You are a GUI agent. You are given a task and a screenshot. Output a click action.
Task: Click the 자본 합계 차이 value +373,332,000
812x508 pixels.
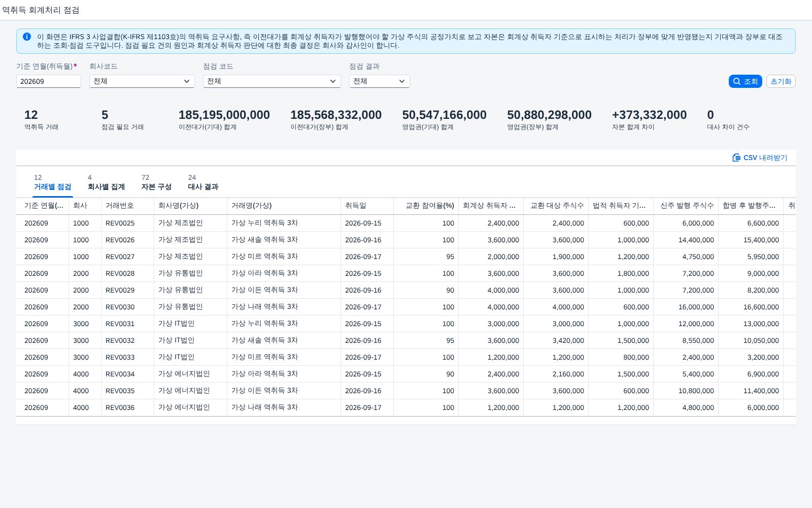[x=650, y=115]
